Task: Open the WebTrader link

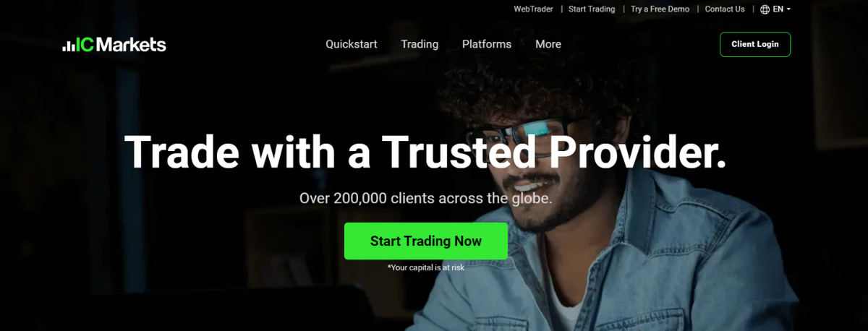Action: click(x=534, y=9)
